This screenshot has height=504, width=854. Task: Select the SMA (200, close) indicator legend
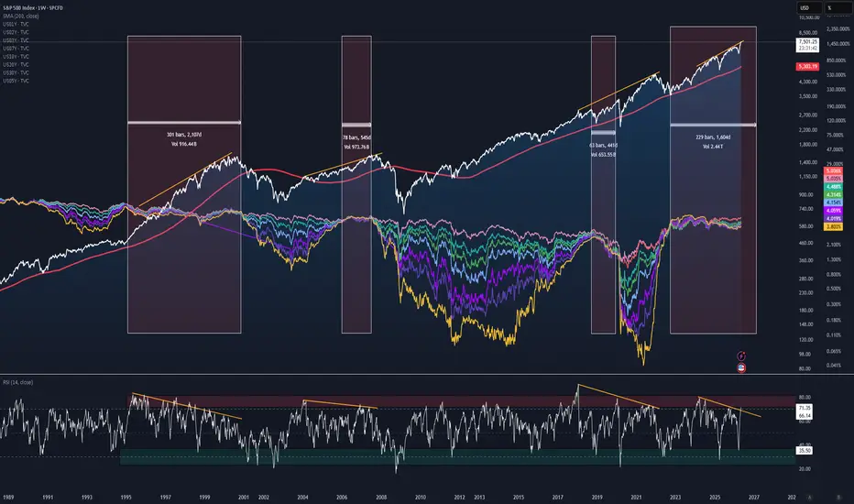21,16
